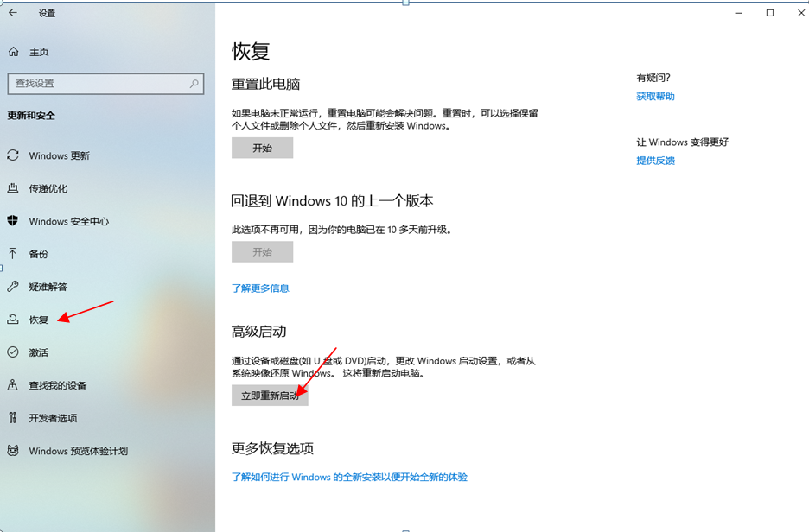This screenshot has height=532, width=809.
Task: Click the 立即重新启动 button
Action: click(x=270, y=396)
